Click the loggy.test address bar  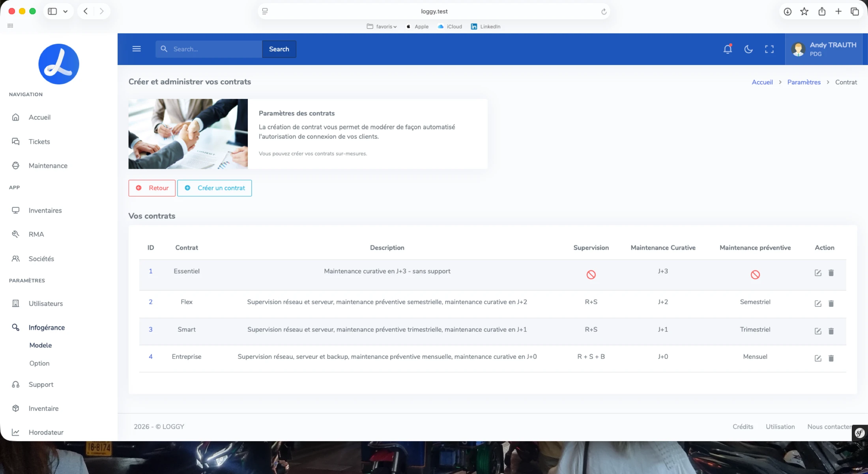tap(434, 11)
